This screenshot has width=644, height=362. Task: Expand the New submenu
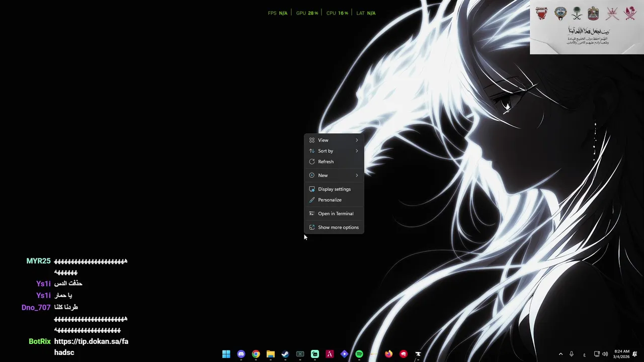[334, 175]
